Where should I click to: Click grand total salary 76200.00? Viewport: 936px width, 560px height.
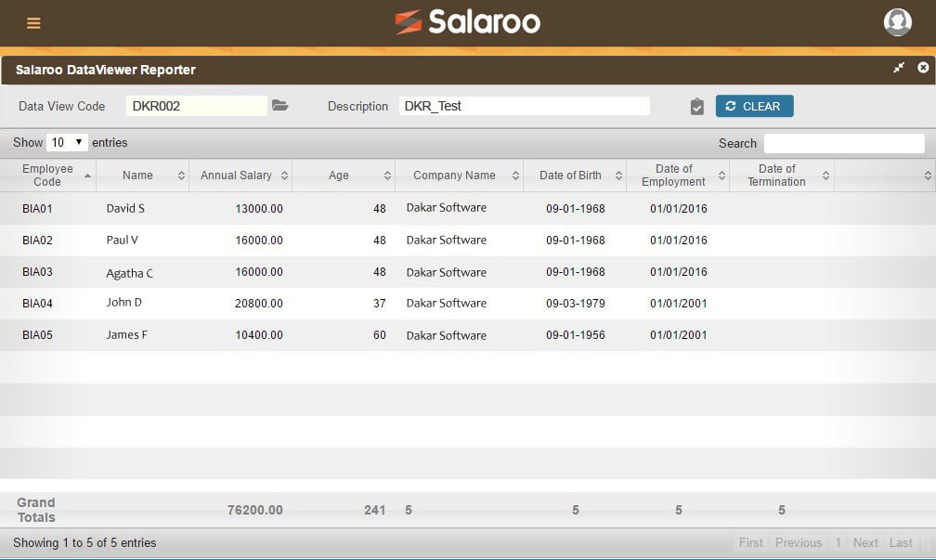pyautogui.click(x=254, y=510)
